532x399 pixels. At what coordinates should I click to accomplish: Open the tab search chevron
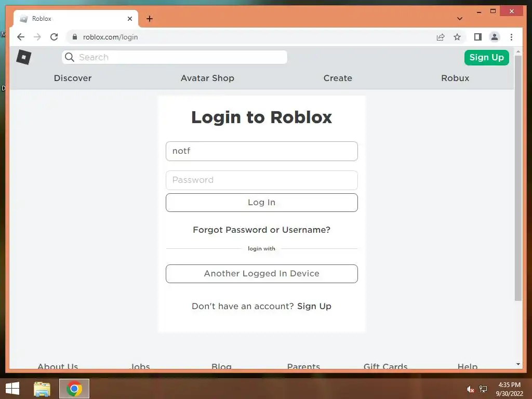460,19
